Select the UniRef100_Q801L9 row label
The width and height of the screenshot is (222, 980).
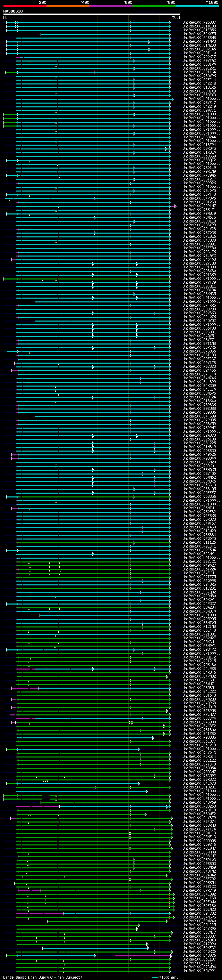point(199,168)
